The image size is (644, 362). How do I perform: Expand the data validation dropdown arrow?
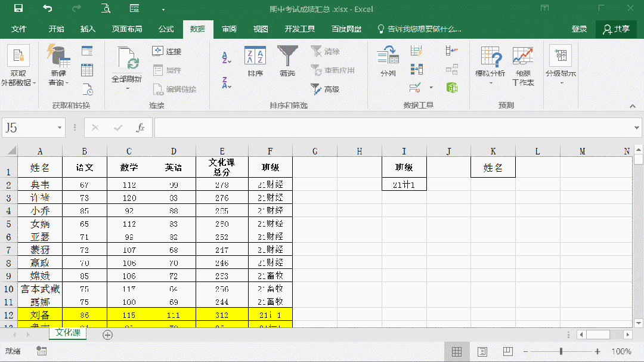[431, 88]
